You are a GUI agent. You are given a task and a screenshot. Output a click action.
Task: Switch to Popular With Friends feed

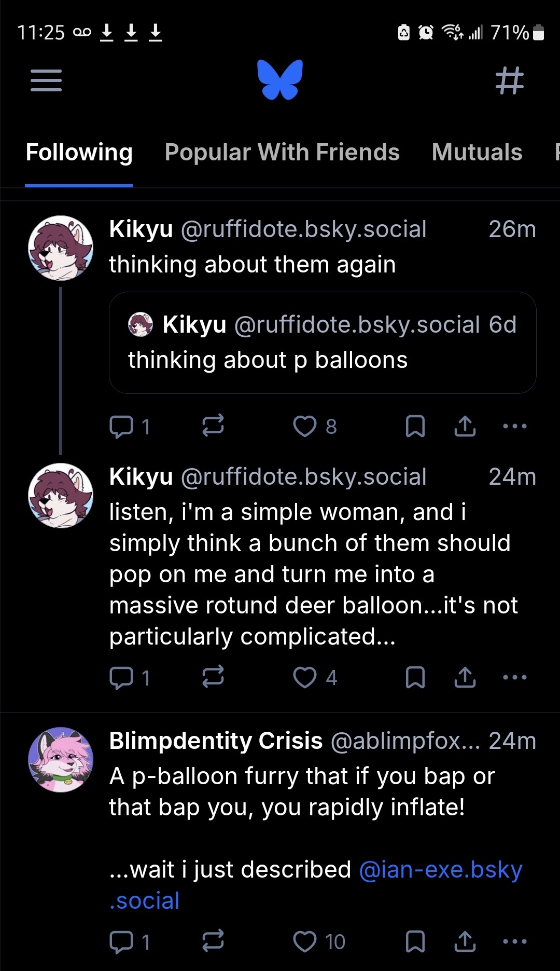pyautogui.click(x=282, y=153)
